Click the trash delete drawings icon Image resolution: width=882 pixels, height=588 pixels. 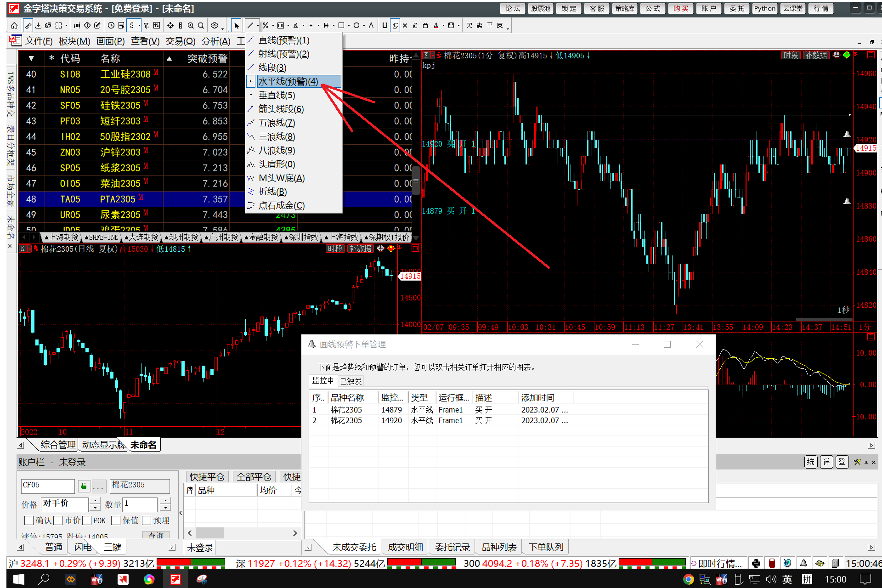tap(415, 26)
